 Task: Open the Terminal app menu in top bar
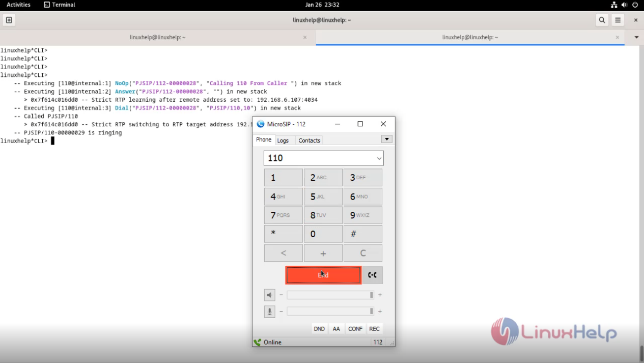tap(60, 5)
